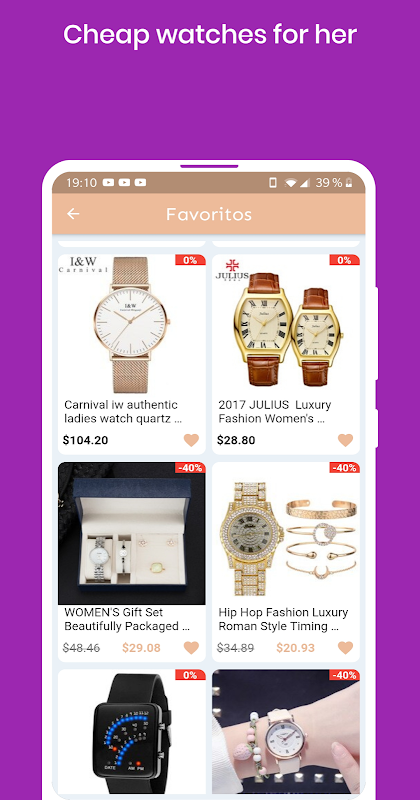420x800 pixels.
Task: Open the Carnival iw rose gold watch image
Action: 132,324
